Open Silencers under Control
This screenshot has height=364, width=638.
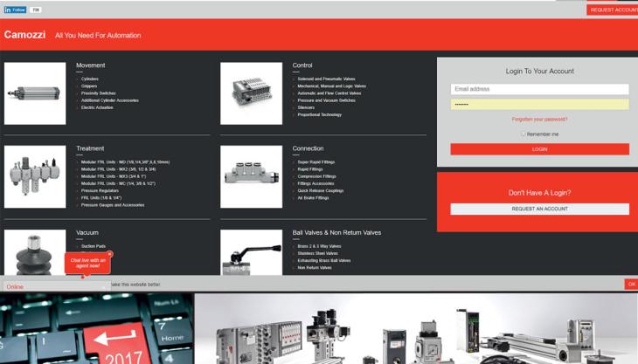coord(306,107)
